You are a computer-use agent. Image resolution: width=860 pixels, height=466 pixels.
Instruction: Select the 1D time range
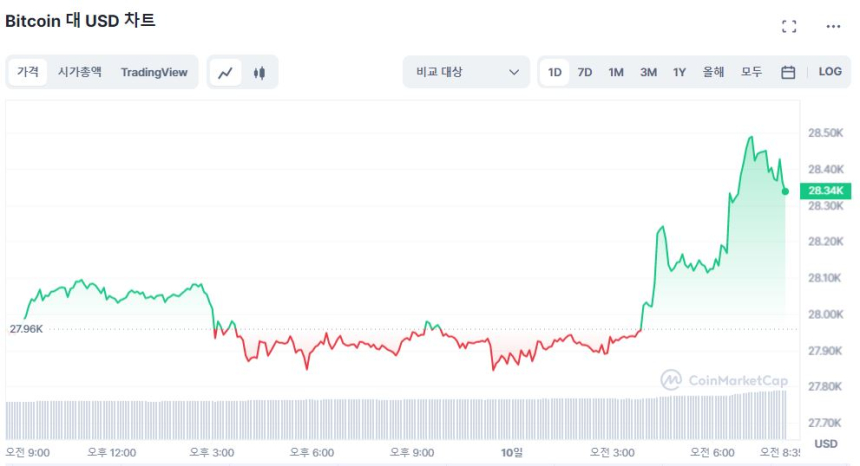coord(555,72)
